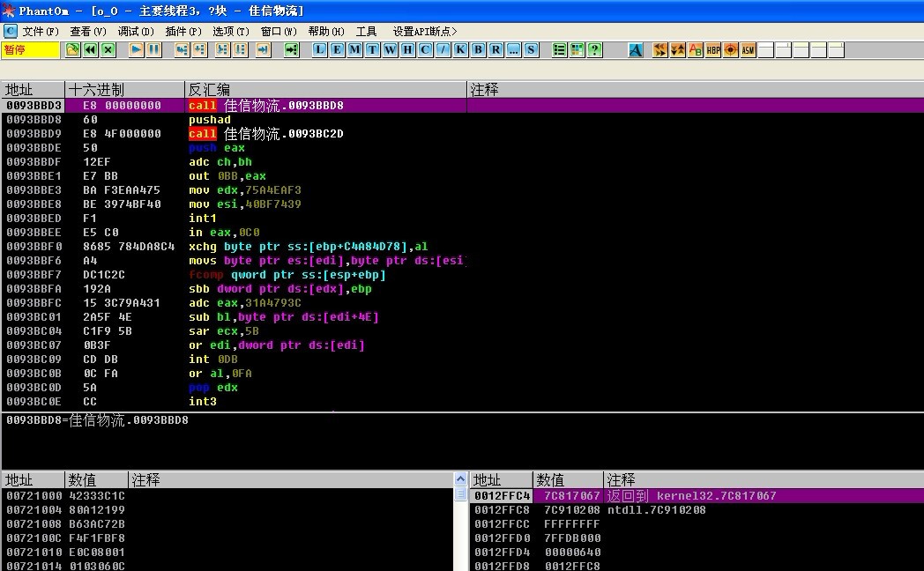Open the 工具 menu
This screenshot has width=924, height=571.
point(366,31)
